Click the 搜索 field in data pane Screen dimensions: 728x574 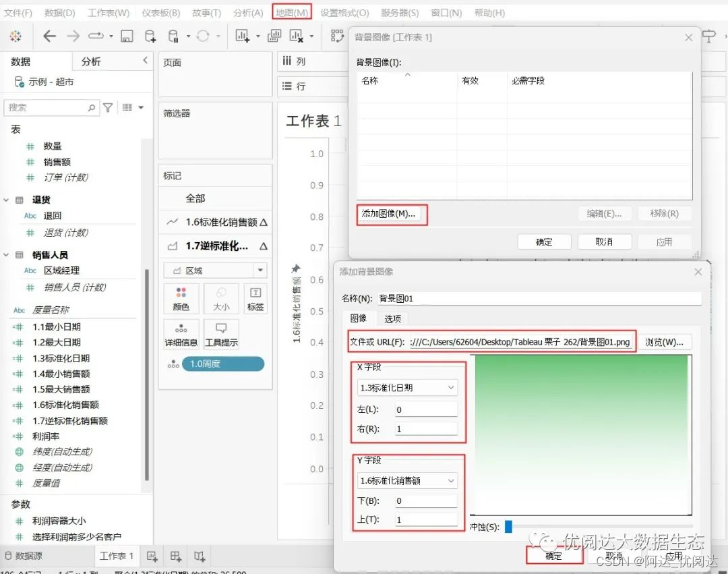(51, 108)
